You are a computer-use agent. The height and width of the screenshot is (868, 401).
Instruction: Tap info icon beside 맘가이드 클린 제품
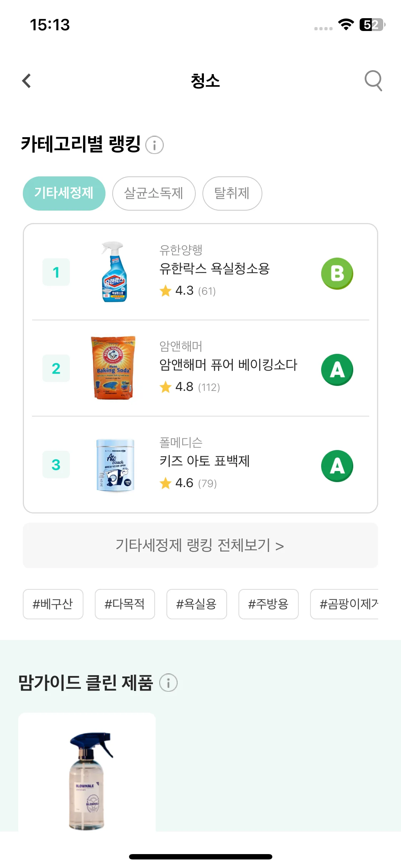[x=168, y=683]
